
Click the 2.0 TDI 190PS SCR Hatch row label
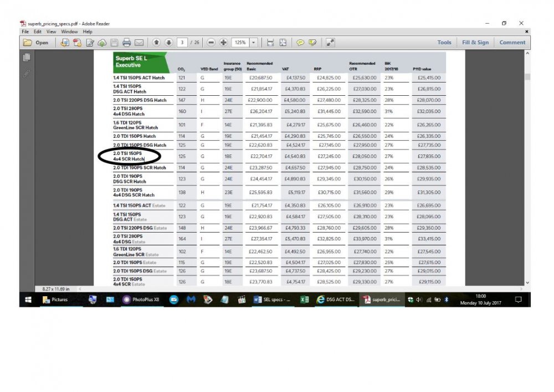pyautogui.click(x=140, y=168)
